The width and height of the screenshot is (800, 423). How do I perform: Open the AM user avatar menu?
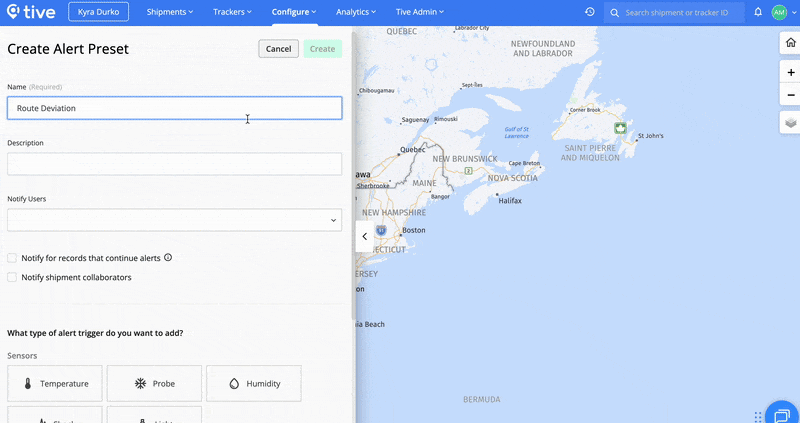[x=779, y=12]
